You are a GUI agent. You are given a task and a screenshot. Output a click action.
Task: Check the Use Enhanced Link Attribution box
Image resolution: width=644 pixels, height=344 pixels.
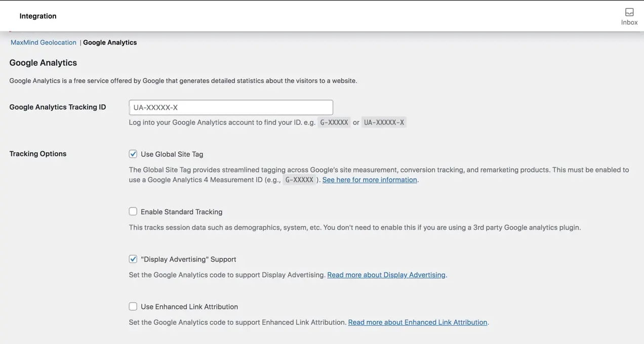[x=133, y=307]
